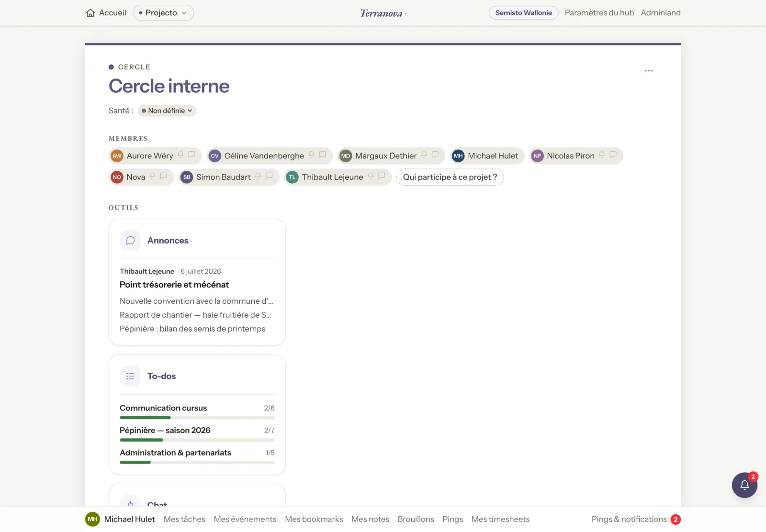Open Mes notes
Screen dimensions: 766x532
point(370,519)
